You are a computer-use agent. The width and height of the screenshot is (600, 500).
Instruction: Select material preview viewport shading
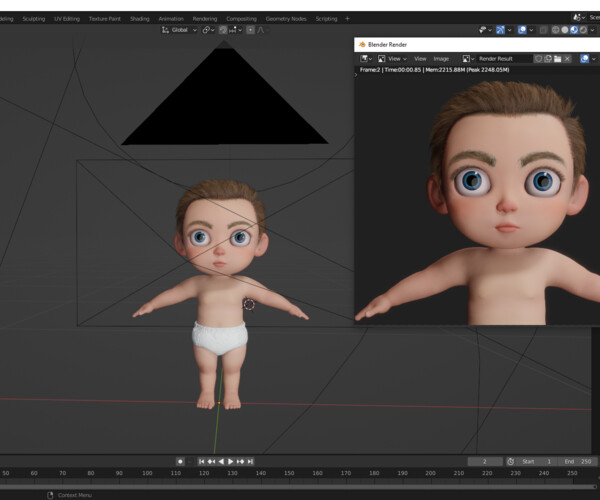pos(574,30)
